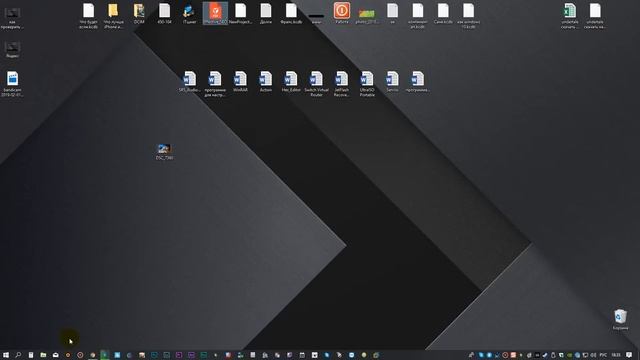Viewport: 640px width, 360px height.
Task: Select the photo_2019 image file
Action: (367, 16)
